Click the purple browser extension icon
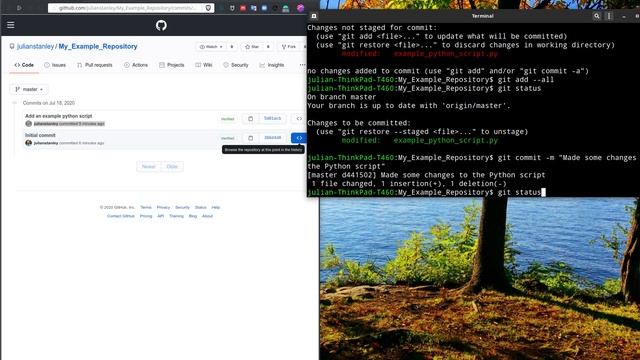This screenshot has width=640, height=360. pyautogui.click(x=300, y=8)
